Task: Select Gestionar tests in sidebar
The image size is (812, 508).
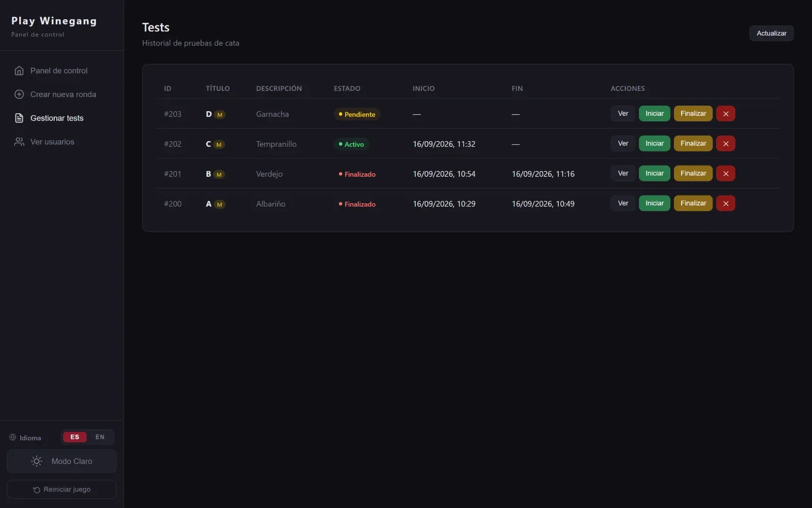Action: click(x=62, y=118)
